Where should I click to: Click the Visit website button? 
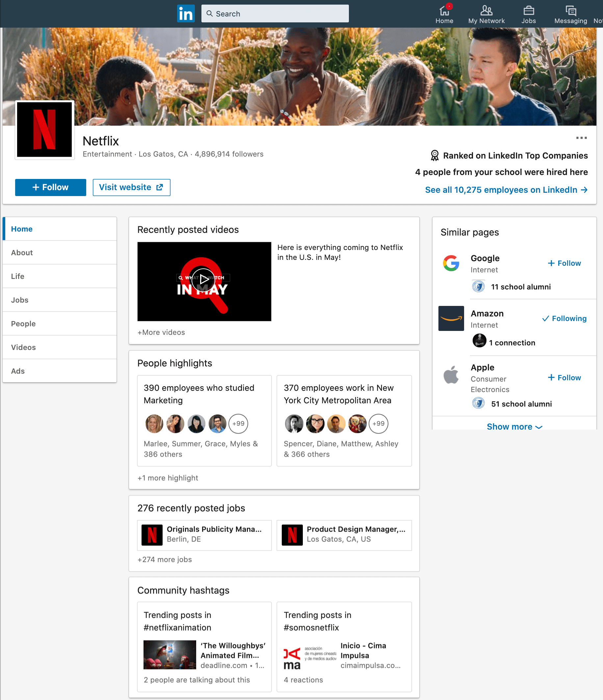131,187
